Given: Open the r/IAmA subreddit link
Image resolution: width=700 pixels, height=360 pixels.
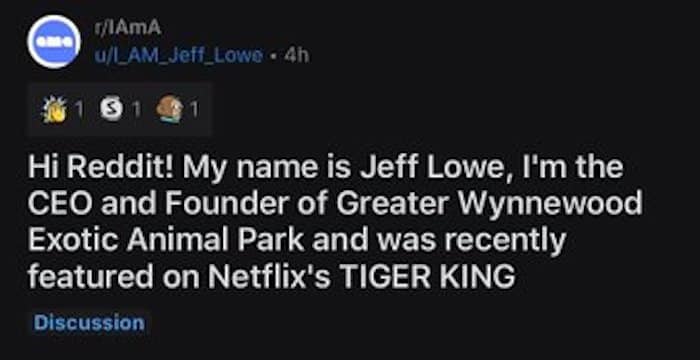Looking at the screenshot, I should tap(126, 29).
